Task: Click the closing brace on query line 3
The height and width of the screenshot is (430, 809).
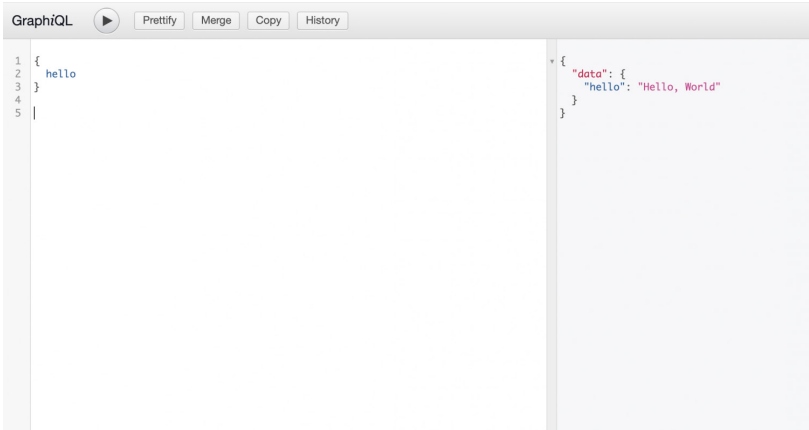Action: (x=37, y=87)
